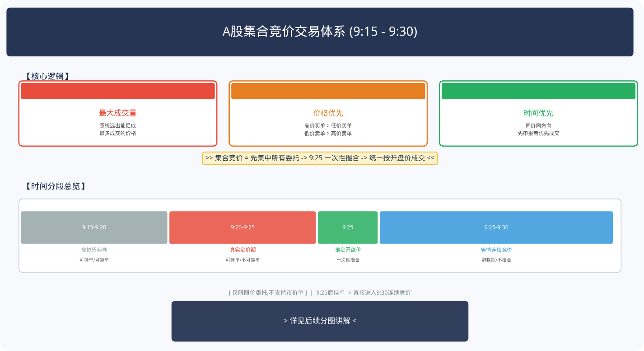Select the grey 9:15-9:20 timeline segment

(x=94, y=227)
